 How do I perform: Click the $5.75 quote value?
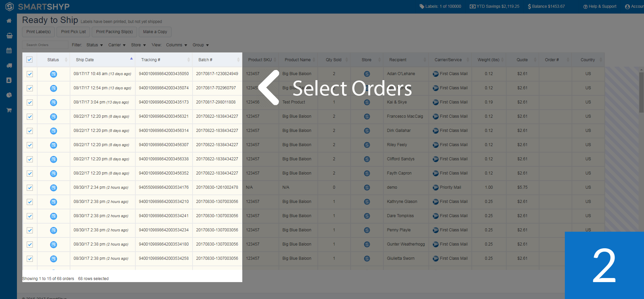point(523,187)
